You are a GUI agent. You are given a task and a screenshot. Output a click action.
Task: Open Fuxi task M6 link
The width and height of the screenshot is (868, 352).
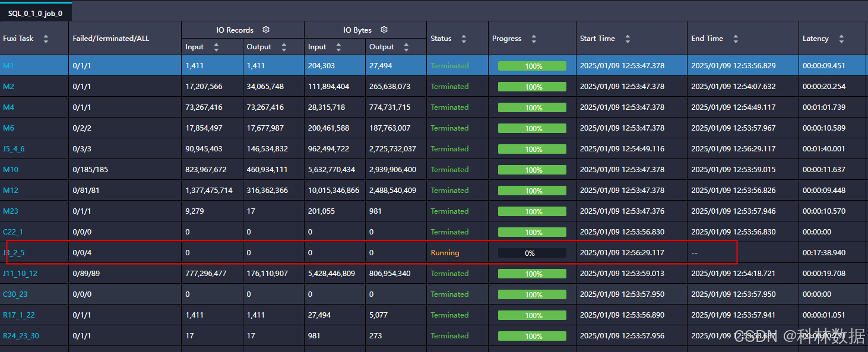pos(8,128)
